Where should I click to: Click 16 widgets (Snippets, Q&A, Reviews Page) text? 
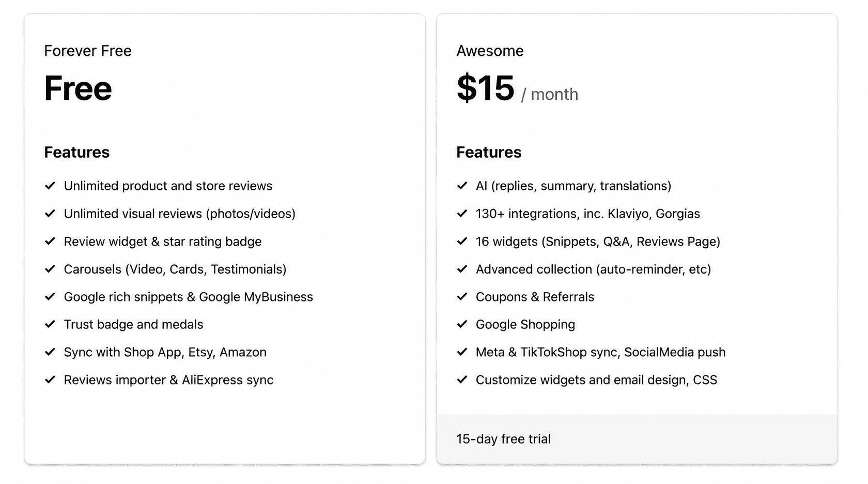598,241
